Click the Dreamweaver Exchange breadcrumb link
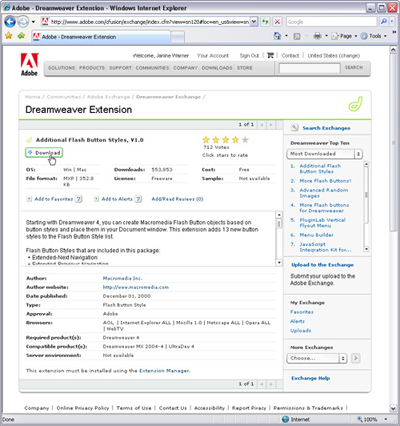The image size is (400, 426). [x=168, y=97]
